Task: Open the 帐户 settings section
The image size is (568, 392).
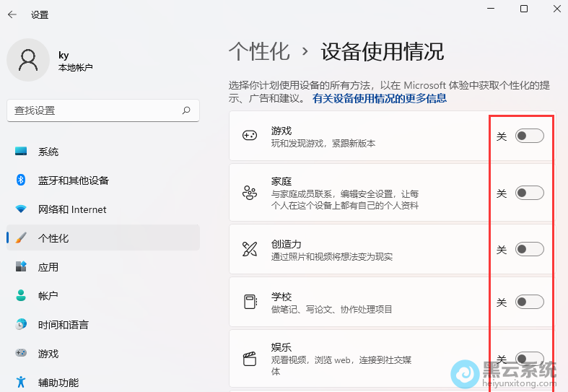Action: point(103,295)
